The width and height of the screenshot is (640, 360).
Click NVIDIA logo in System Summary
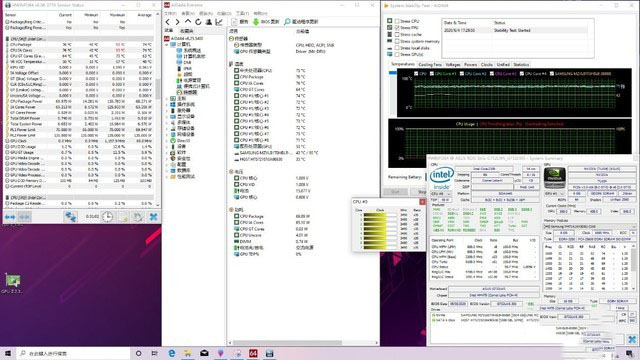(x=555, y=178)
